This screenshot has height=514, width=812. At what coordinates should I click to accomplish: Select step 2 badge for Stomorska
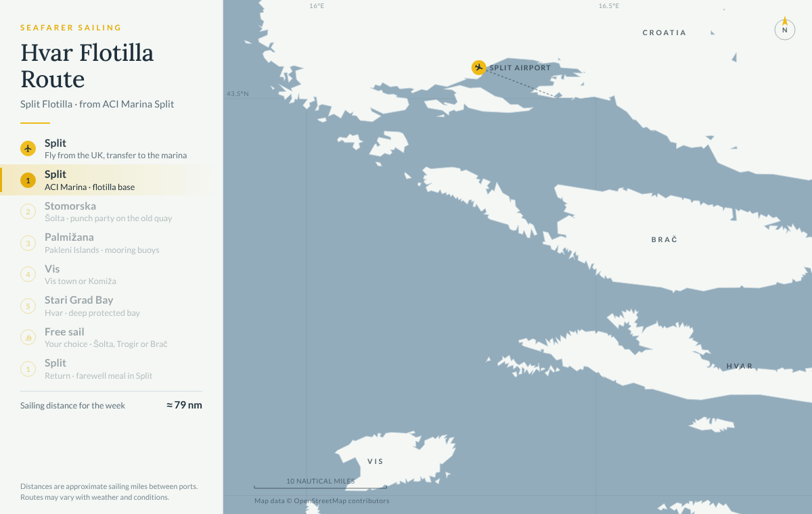[x=28, y=212]
